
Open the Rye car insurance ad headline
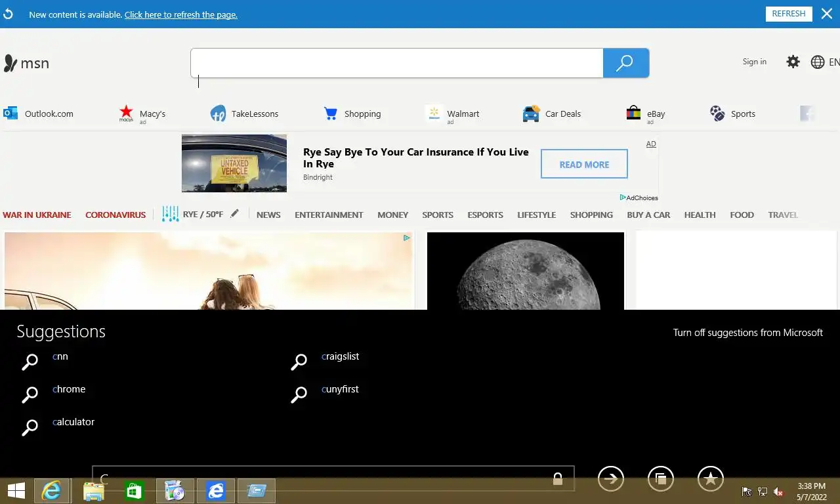click(415, 157)
